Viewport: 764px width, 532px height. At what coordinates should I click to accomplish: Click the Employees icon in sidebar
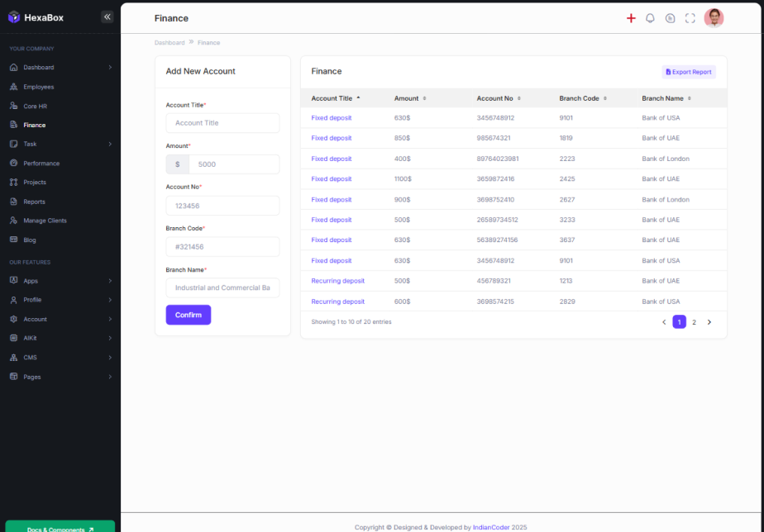pyautogui.click(x=13, y=87)
